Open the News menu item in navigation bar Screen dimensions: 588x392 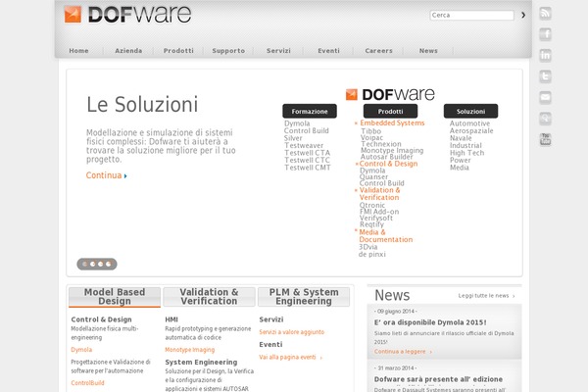(x=428, y=51)
